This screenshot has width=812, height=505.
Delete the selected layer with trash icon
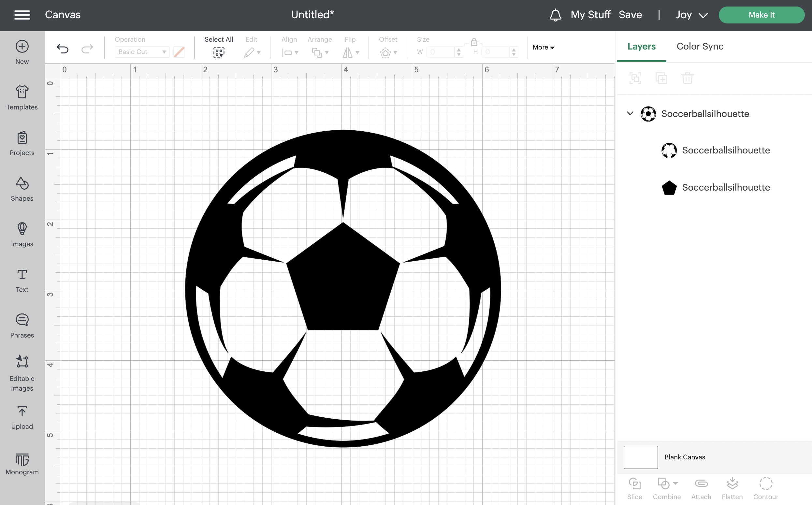click(688, 78)
